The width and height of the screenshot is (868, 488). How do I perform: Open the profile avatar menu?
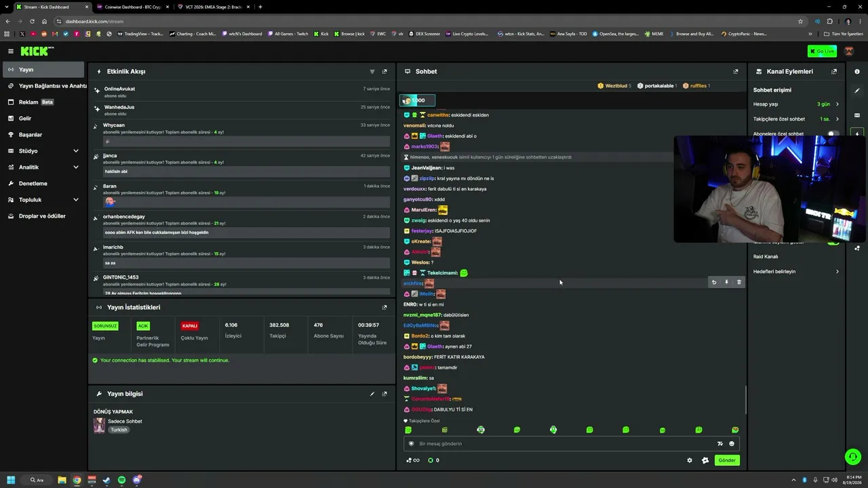pyautogui.click(x=849, y=51)
